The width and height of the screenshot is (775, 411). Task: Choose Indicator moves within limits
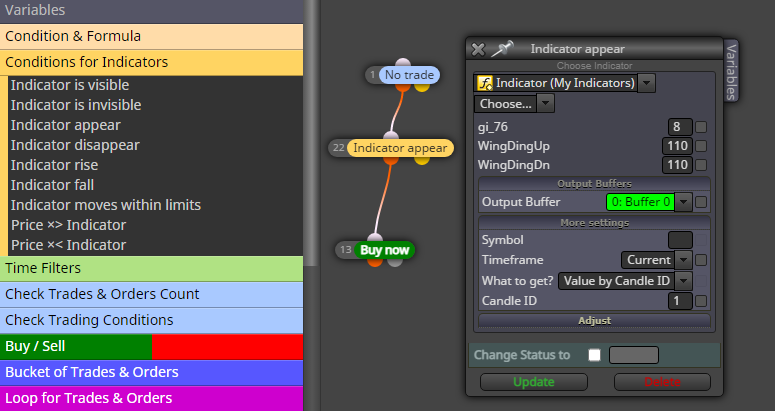point(106,205)
